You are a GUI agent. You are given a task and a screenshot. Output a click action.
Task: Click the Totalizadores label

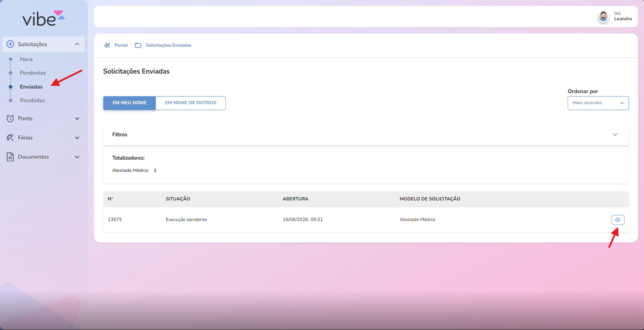pyautogui.click(x=128, y=158)
